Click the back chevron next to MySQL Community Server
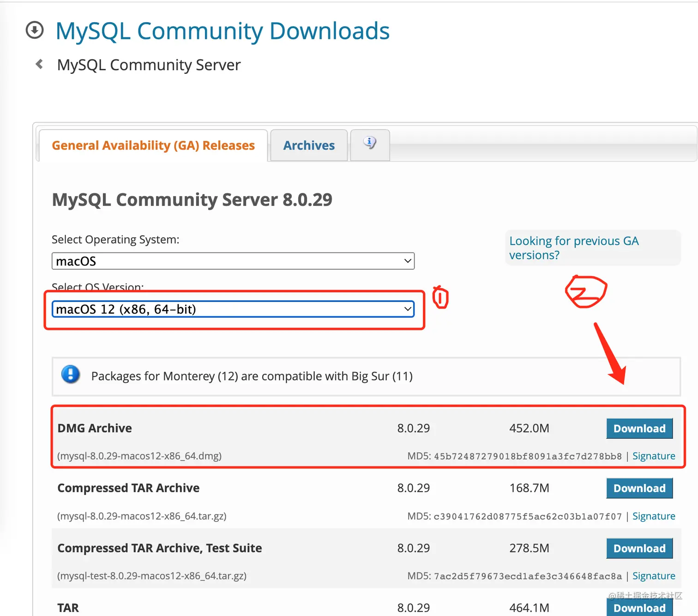 39,64
